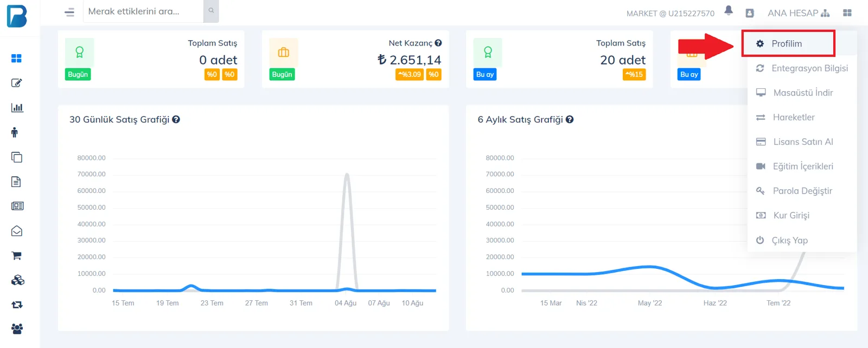
Task: Click the Bugün badge on Net Kazanç card
Action: pos(282,74)
